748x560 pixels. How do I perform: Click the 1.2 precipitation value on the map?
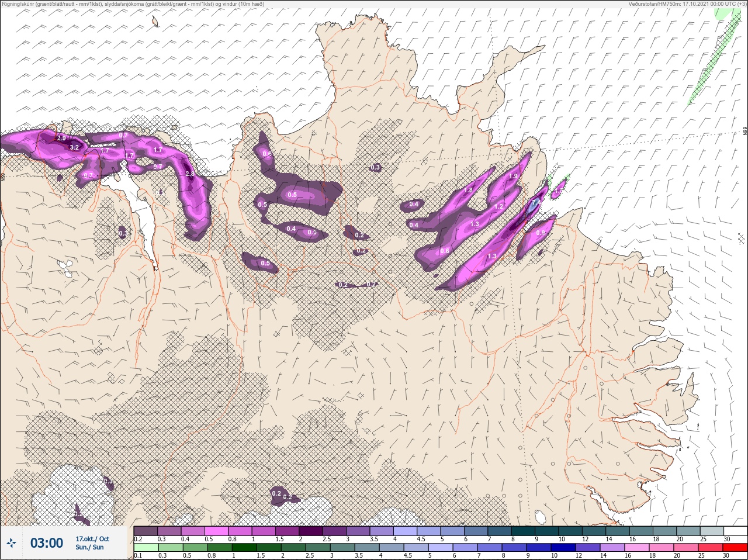pos(498,206)
